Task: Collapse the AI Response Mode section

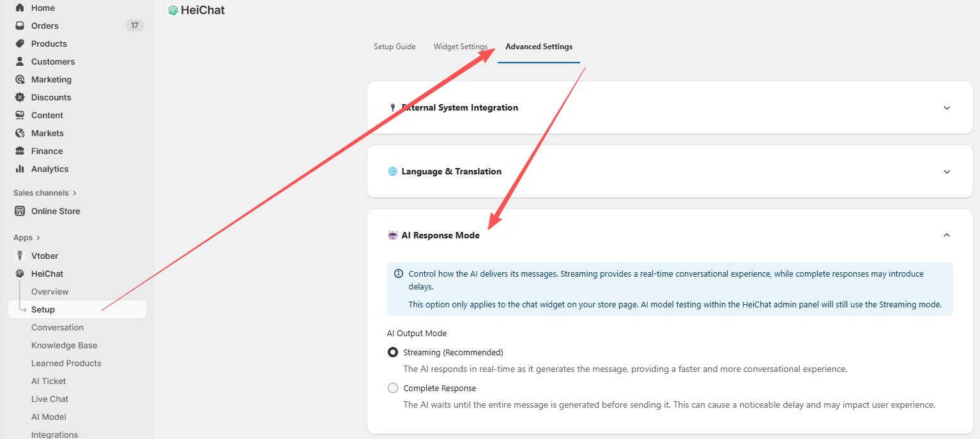Action: 946,235
